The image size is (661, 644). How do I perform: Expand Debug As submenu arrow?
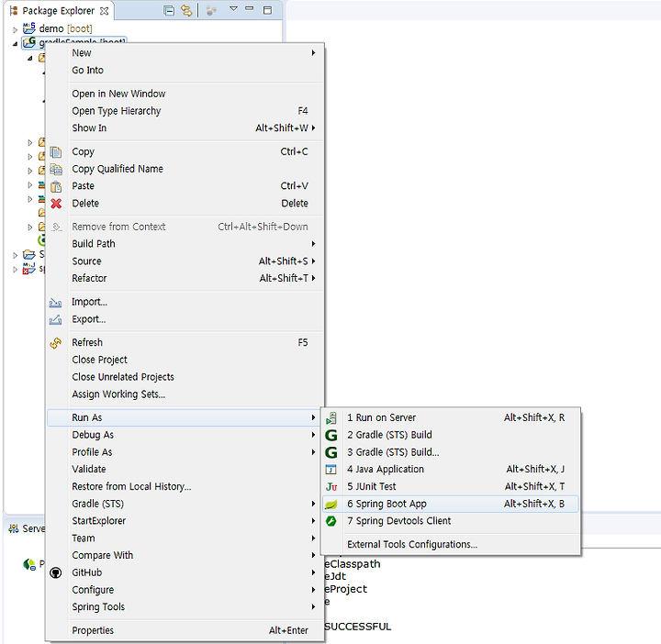[x=313, y=435]
